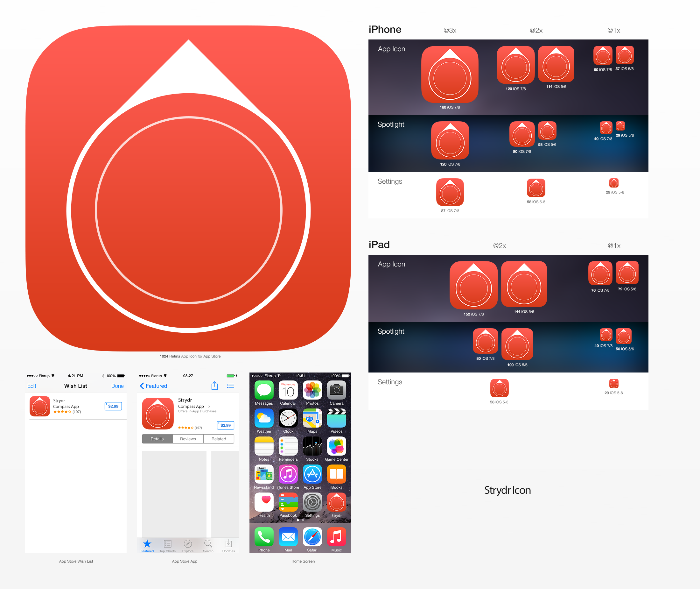700x589 pixels.
Task: Tap the iTunes Store icon
Action: [x=288, y=474]
